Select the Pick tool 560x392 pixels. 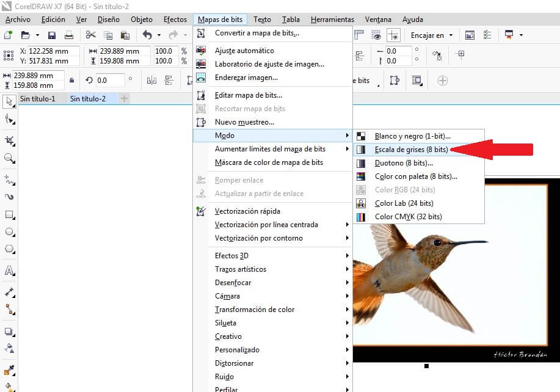tap(9, 102)
